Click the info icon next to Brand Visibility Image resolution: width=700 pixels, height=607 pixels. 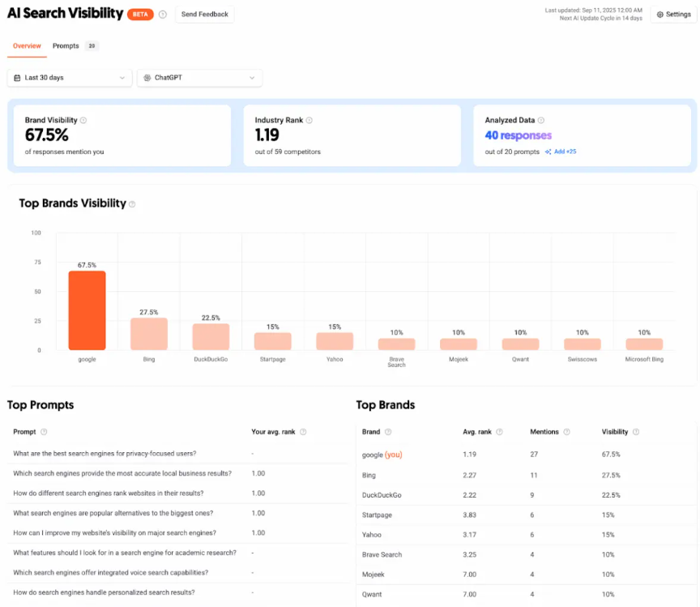[84, 119]
